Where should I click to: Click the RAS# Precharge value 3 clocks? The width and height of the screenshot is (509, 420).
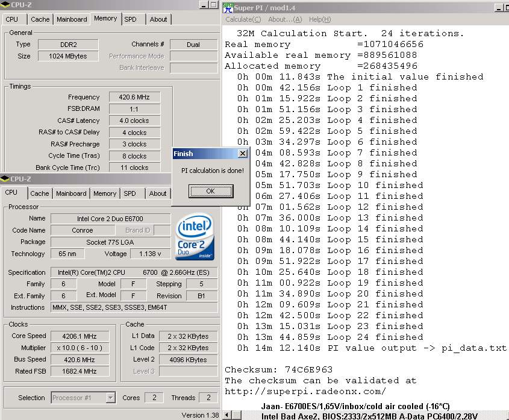click(134, 144)
